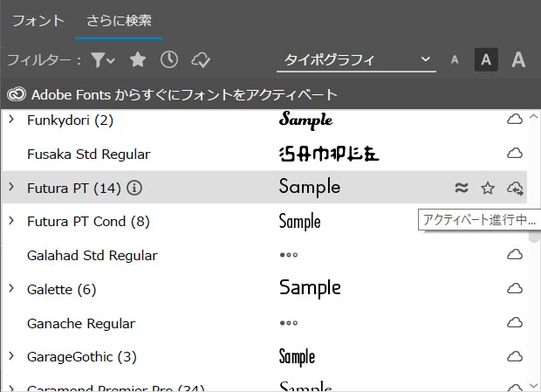
Task: Click the Creative Cloud Adobe Fonts icon
Action: click(17, 94)
